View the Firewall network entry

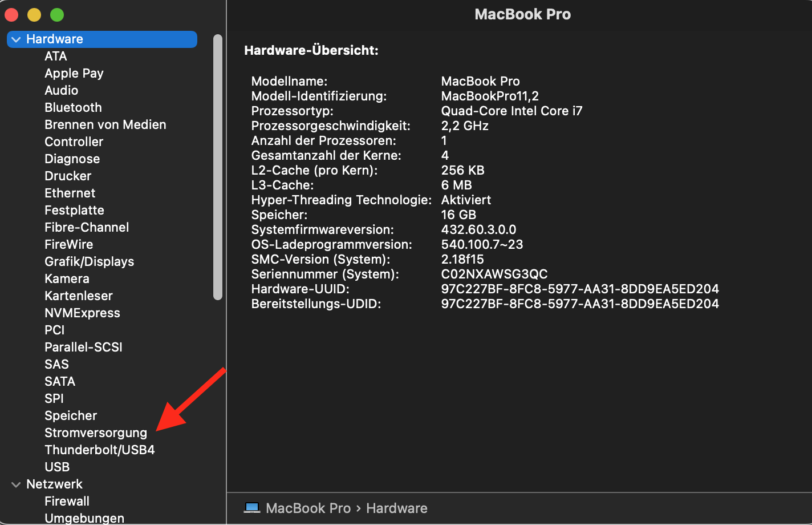pyautogui.click(x=67, y=501)
